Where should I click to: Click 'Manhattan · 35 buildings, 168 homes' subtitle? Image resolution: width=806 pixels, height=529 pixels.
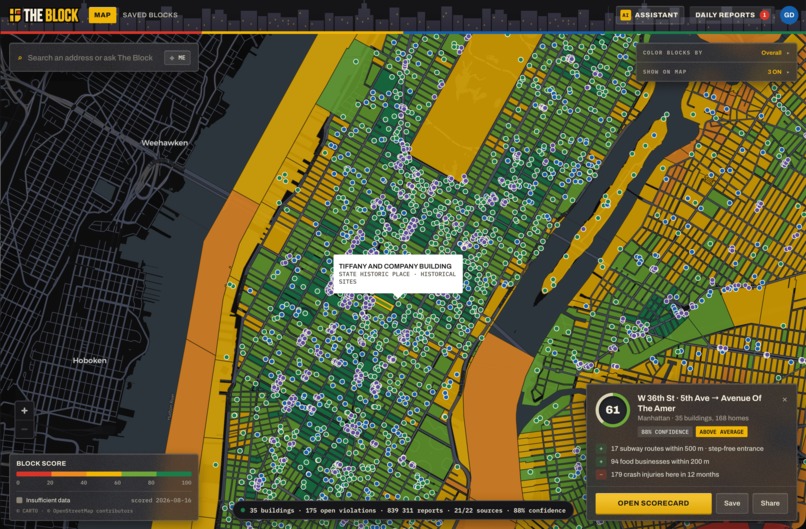coord(693,418)
